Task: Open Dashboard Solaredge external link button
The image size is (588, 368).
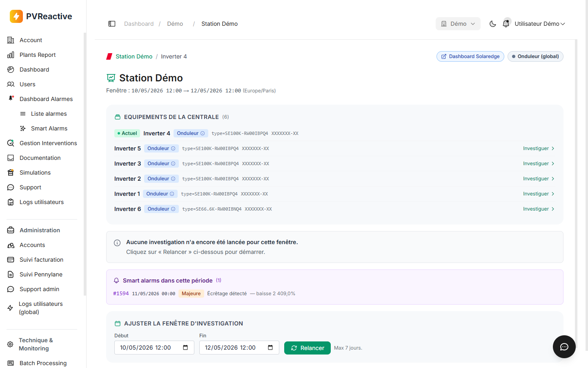Action: 470,56
